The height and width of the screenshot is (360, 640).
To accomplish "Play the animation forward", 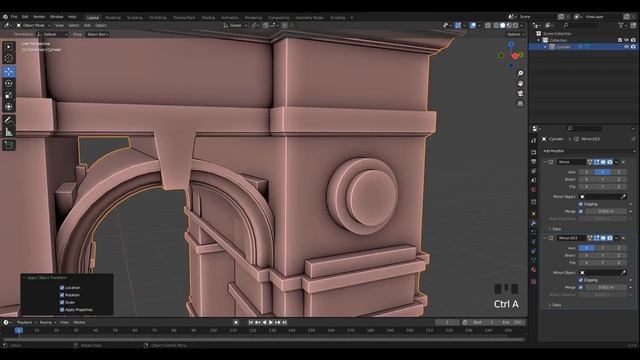I will 271,322.
